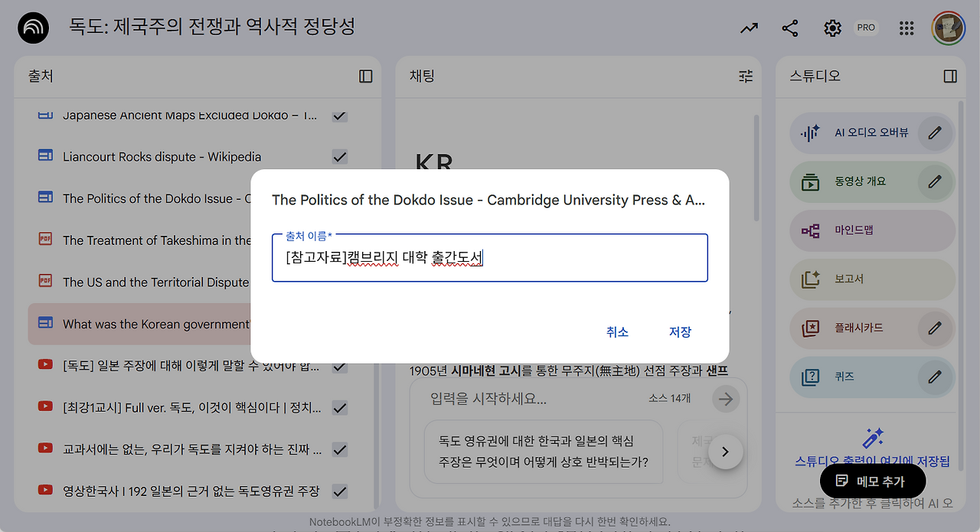Open The US and the Territorial Dispute source
Viewport: 980px width, 532px height.
tap(156, 282)
